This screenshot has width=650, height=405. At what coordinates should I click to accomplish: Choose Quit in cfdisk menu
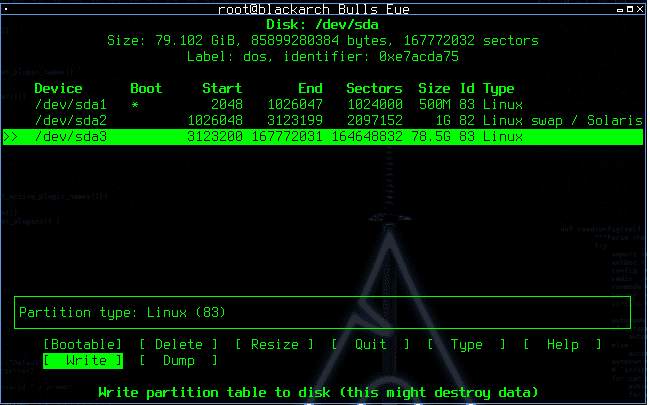tap(371, 345)
